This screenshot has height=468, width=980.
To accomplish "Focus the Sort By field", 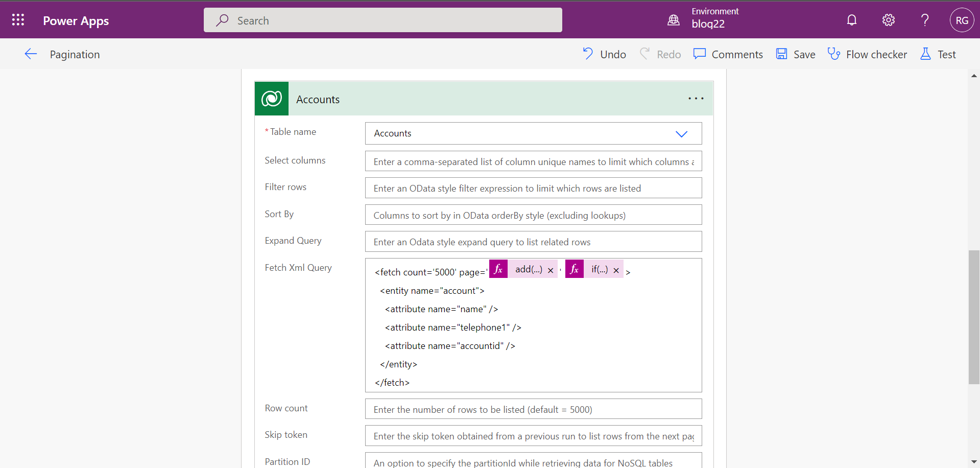I will pos(533,215).
